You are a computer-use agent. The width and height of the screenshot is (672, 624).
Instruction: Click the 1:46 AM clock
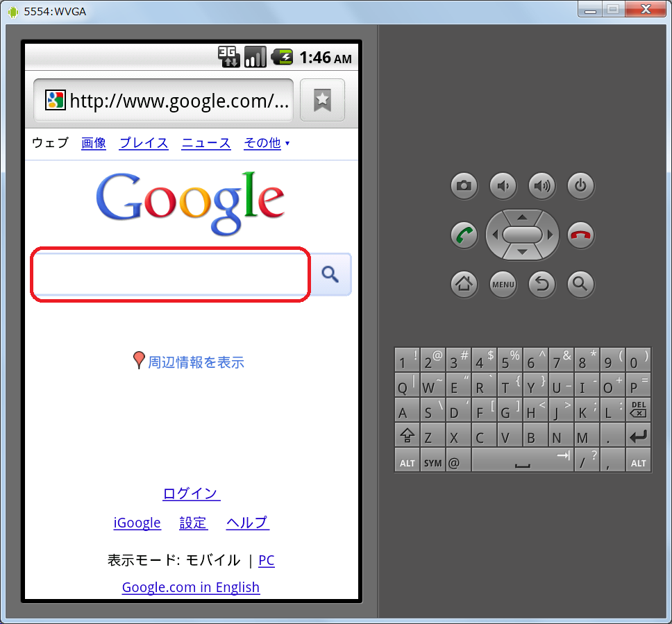[x=326, y=58]
